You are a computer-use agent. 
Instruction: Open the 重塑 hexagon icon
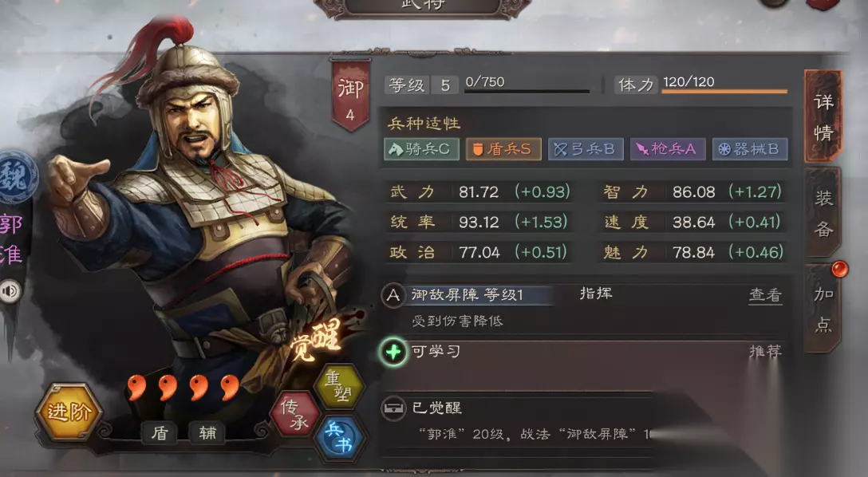(339, 386)
